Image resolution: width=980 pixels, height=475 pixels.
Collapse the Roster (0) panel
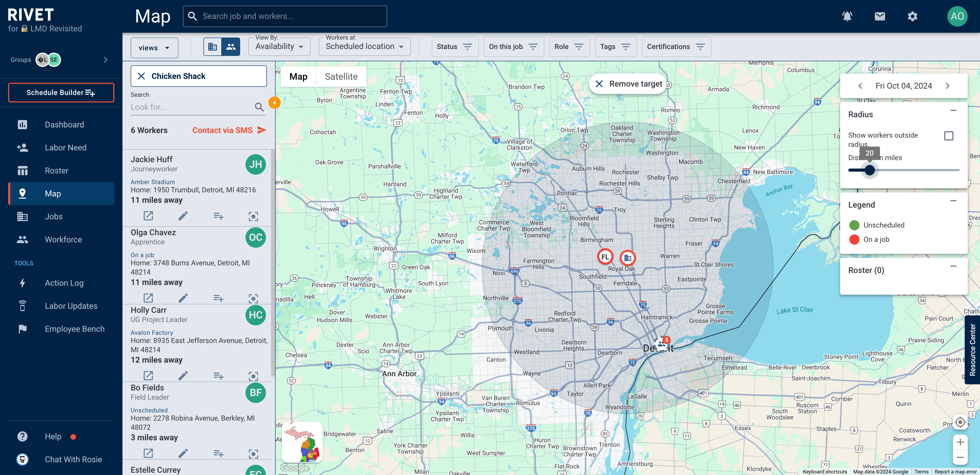953,266
